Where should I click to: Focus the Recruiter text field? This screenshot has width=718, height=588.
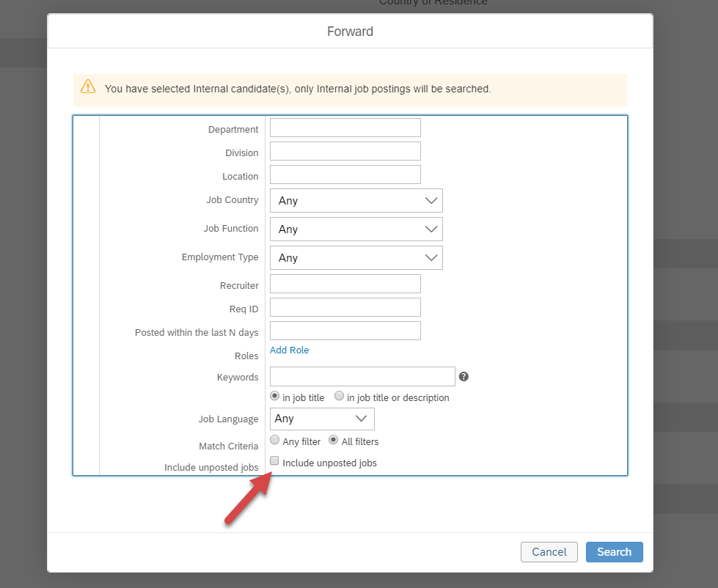click(x=345, y=284)
